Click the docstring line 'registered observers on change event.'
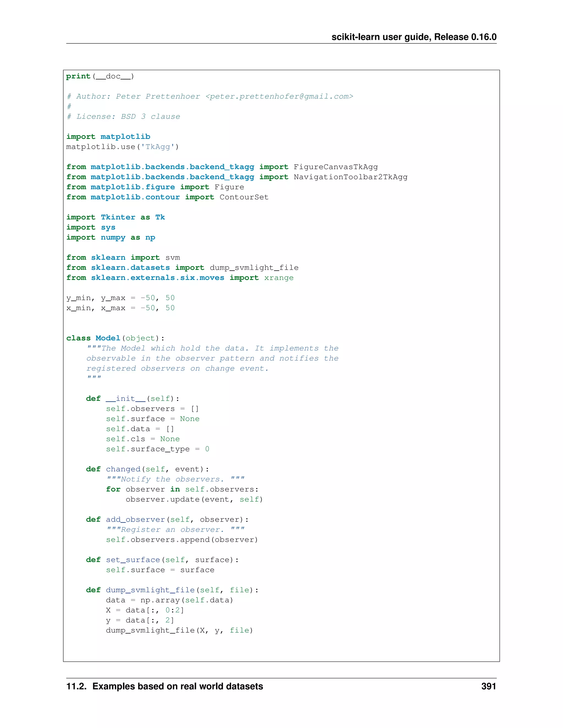This screenshot has width=563, height=728. tap(177, 369)
